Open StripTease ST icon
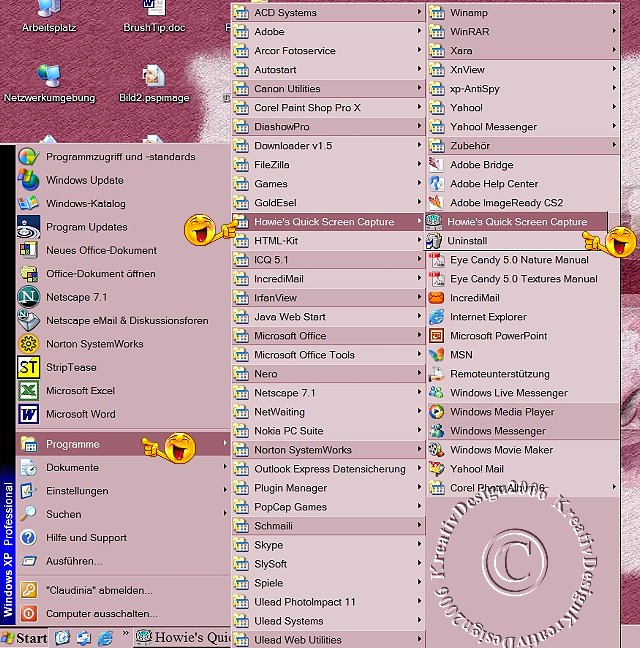Screen dimensions: 640x648 28,367
